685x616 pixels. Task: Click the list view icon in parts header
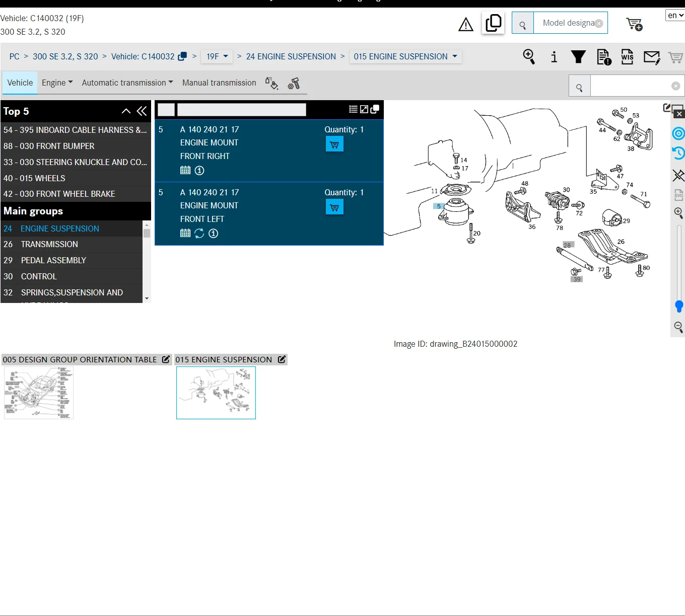[353, 109]
